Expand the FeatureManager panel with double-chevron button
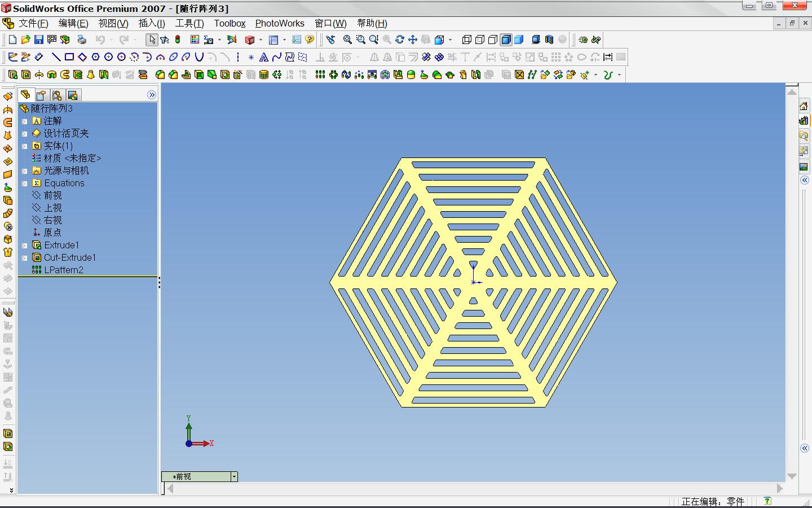This screenshot has height=508, width=812. [152, 95]
